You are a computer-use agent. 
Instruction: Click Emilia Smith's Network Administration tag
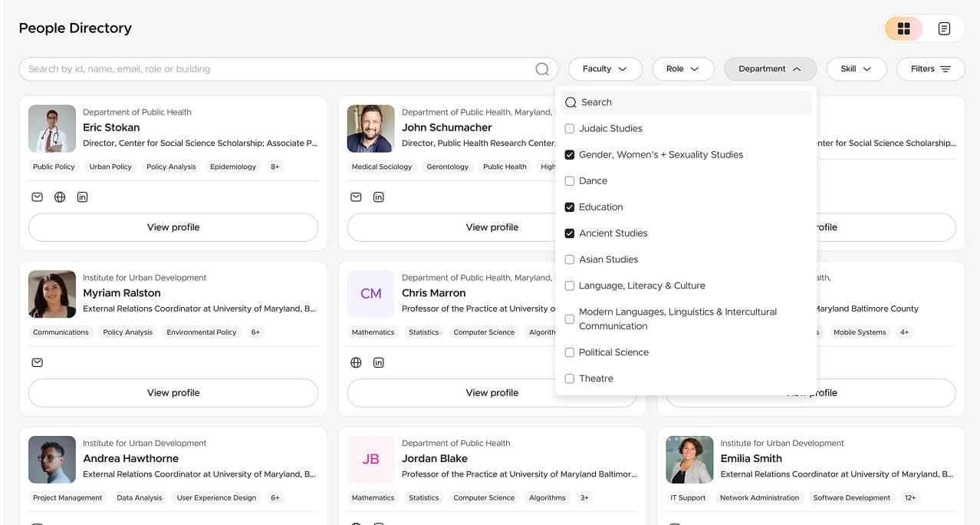[759, 498]
